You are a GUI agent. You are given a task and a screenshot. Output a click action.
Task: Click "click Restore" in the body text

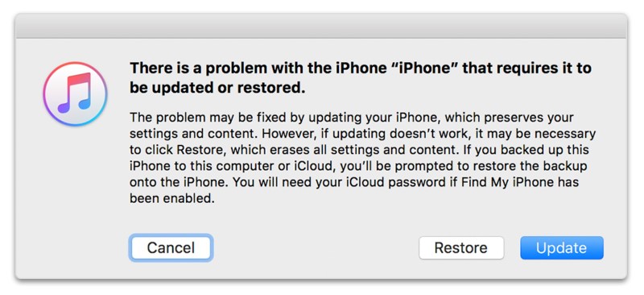pos(184,151)
